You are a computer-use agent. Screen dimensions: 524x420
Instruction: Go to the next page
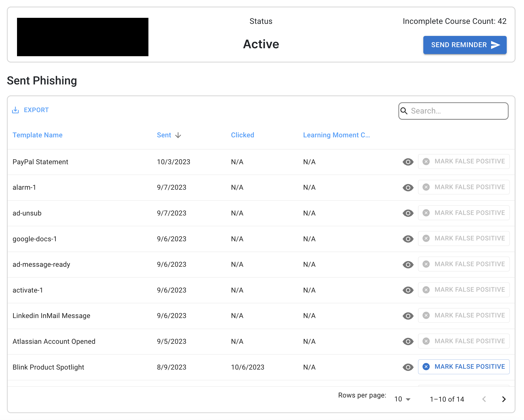point(504,399)
